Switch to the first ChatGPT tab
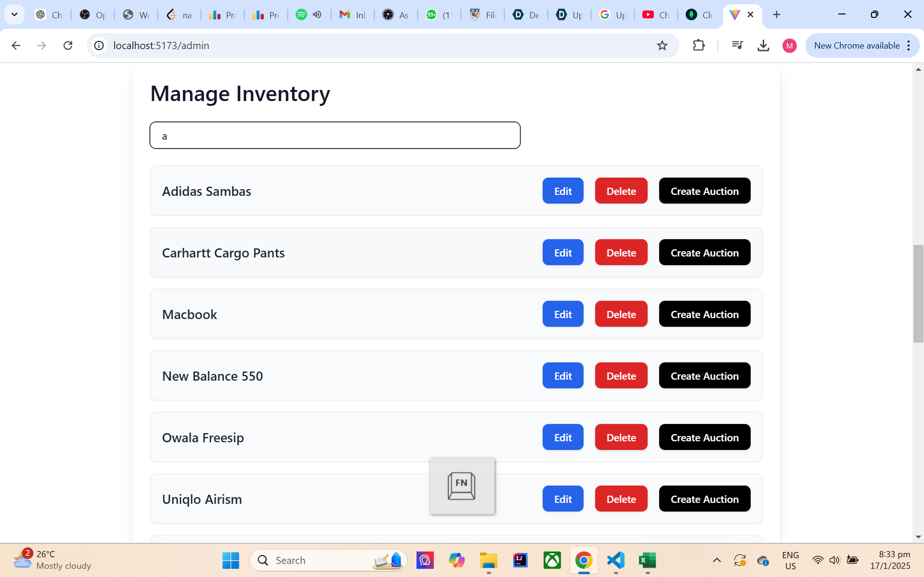The height and width of the screenshot is (577, 924). click(x=50, y=14)
